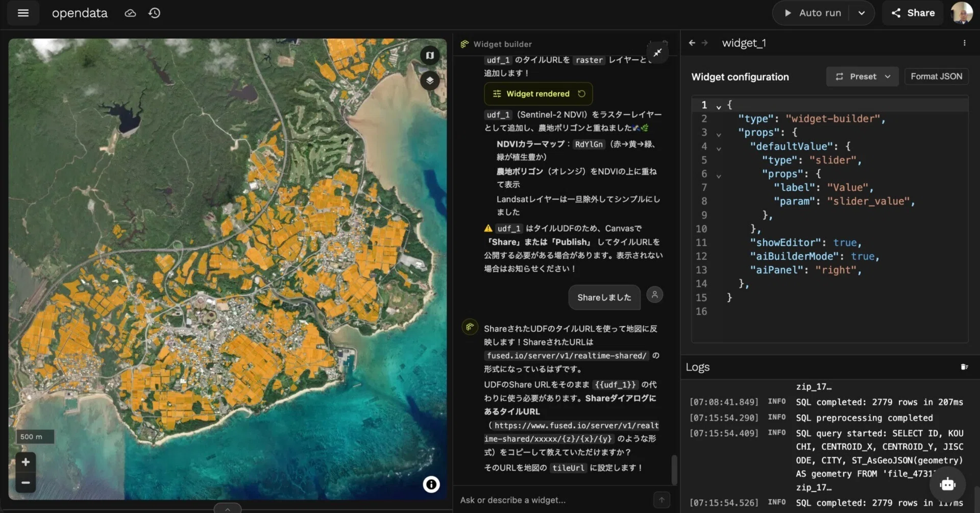The image size is (980, 513).
Task: Click the fused.io/server/v1/realtime-shared/ code text
Action: 567,356
